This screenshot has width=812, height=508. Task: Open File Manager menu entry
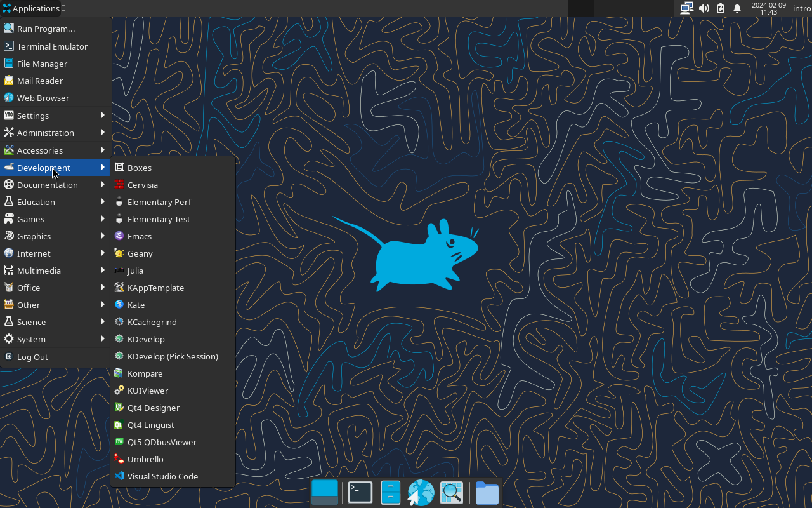(x=56, y=63)
